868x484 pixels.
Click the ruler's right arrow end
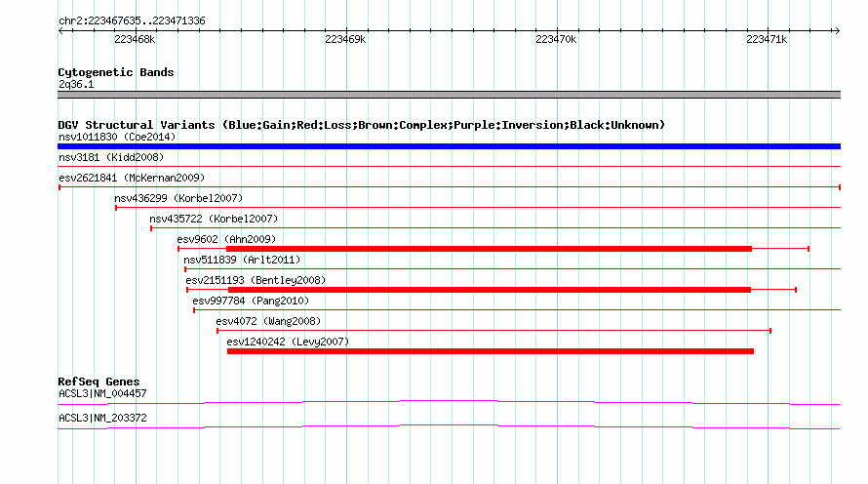pyautogui.click(x=837, y=30)
